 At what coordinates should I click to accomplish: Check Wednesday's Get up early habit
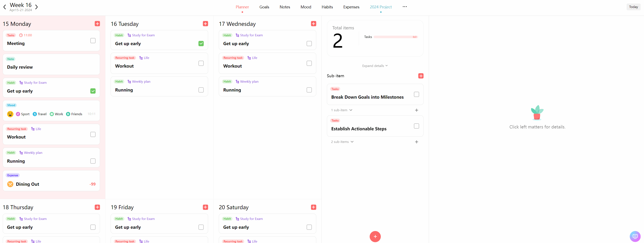(309, 44)
